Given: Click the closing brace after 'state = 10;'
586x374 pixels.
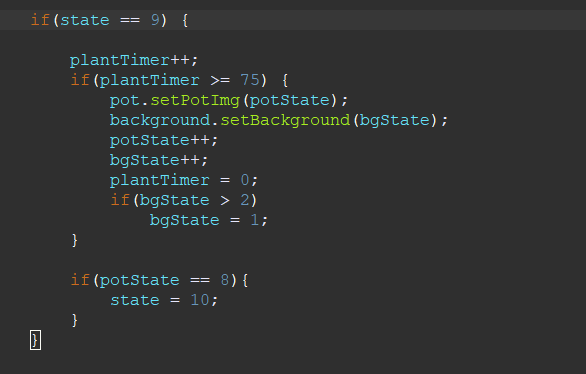Looking at the screenshot, I should [x=75, y=320].
